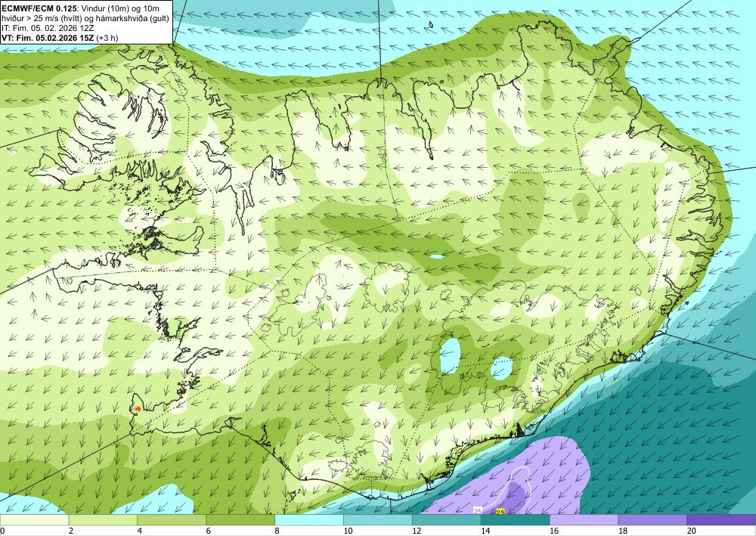Click the dark teal 14–16 legend swatch
Image resolution: width=756 pixels, height=536 pixels.
point(515,520)
